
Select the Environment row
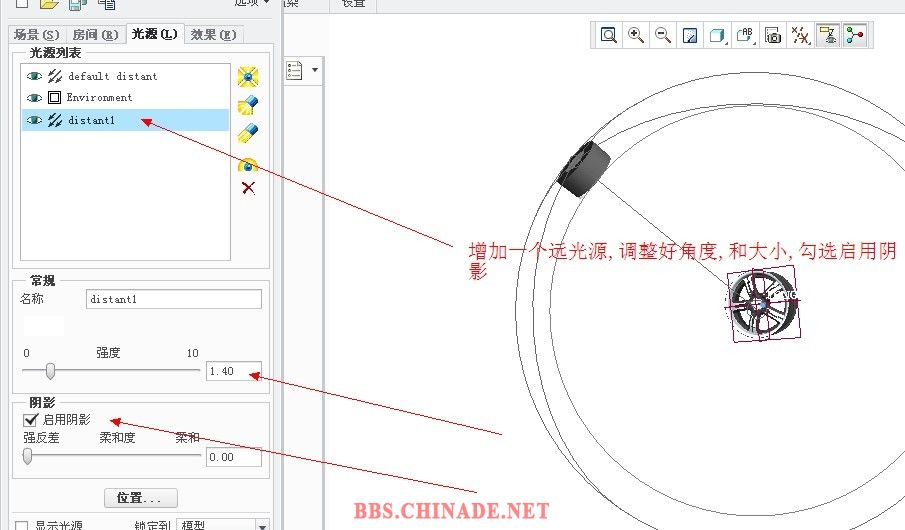point(125,98)
